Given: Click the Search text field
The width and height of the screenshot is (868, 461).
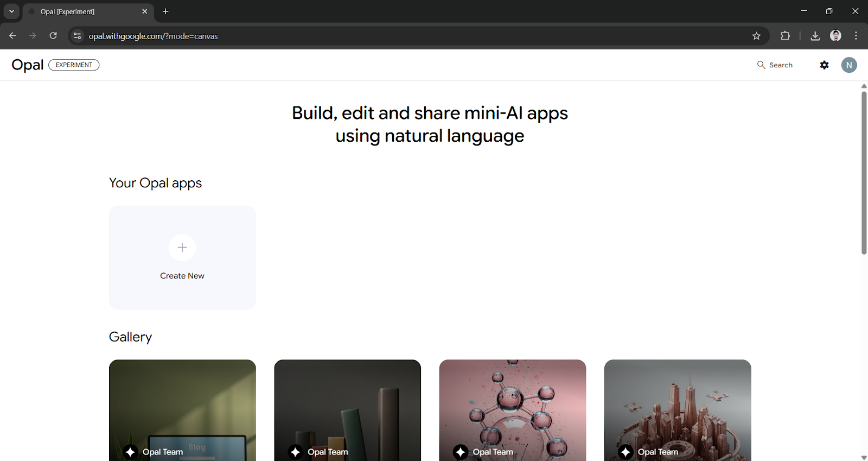Looking at the screenshot, I should [x=781, y=65].
